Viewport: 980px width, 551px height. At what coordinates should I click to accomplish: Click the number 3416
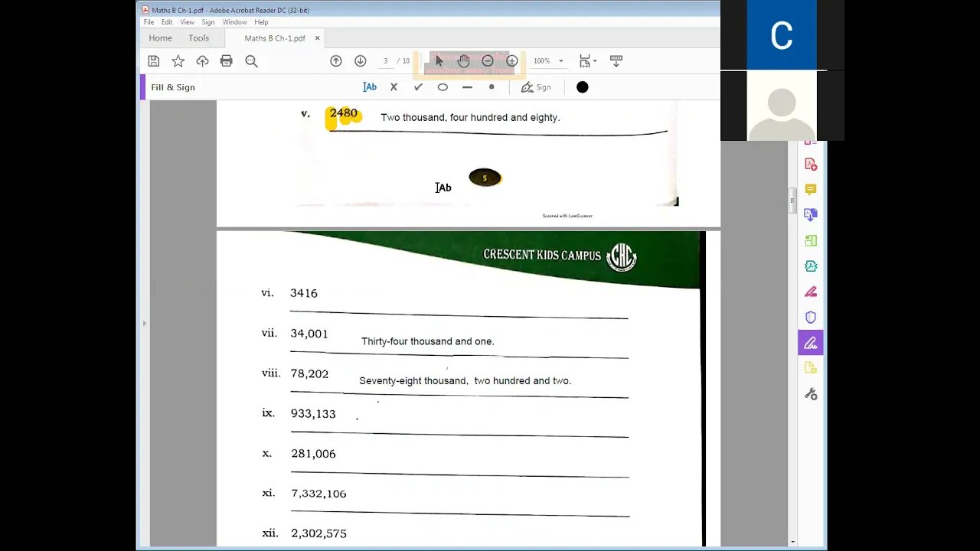[304, 293]
